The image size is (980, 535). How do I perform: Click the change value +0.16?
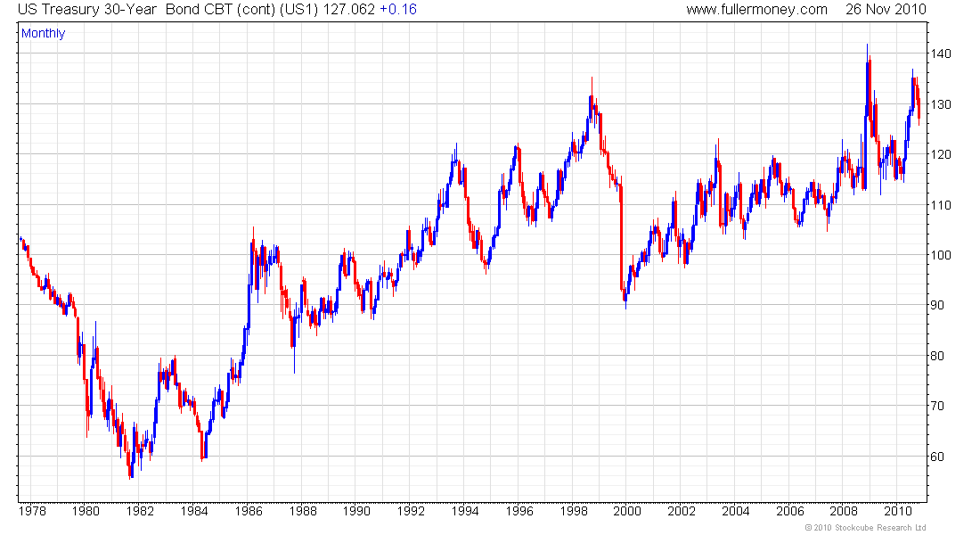[398, 10]
